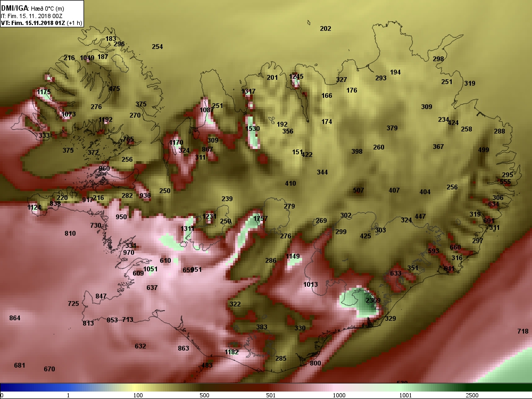Click the map value 670
The width and height of the screenshot is (532, 399).
point(49,369)
